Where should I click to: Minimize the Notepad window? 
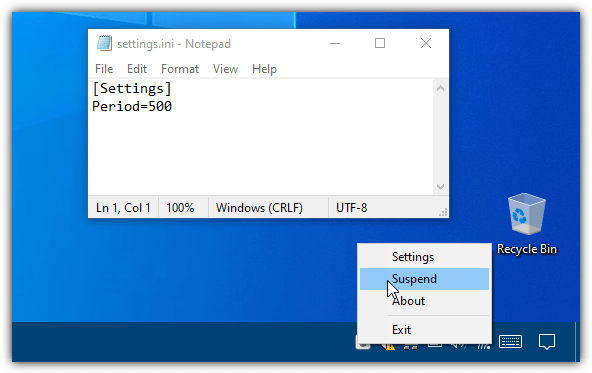(335, 43)
